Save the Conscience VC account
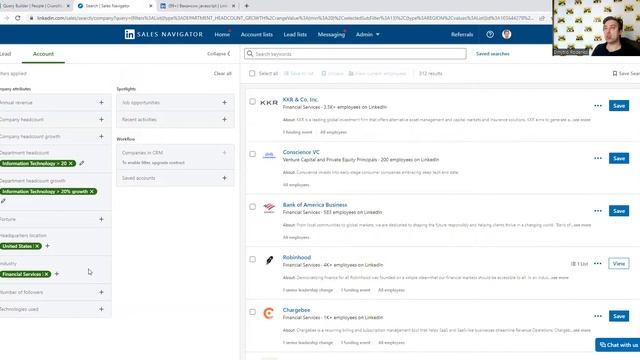 (x=619, y=158)
